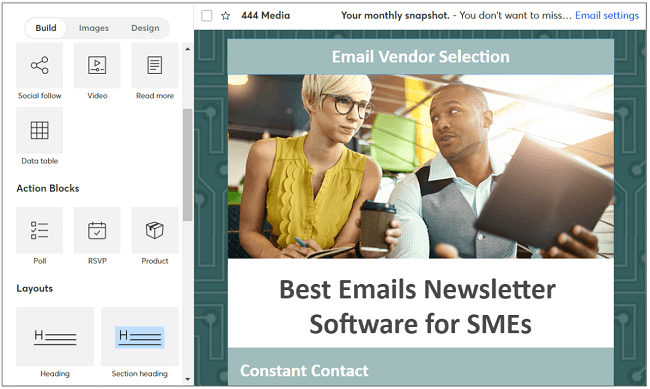Open the 444 Media sender name
650x389 pixels.
(x=266, y=15)
